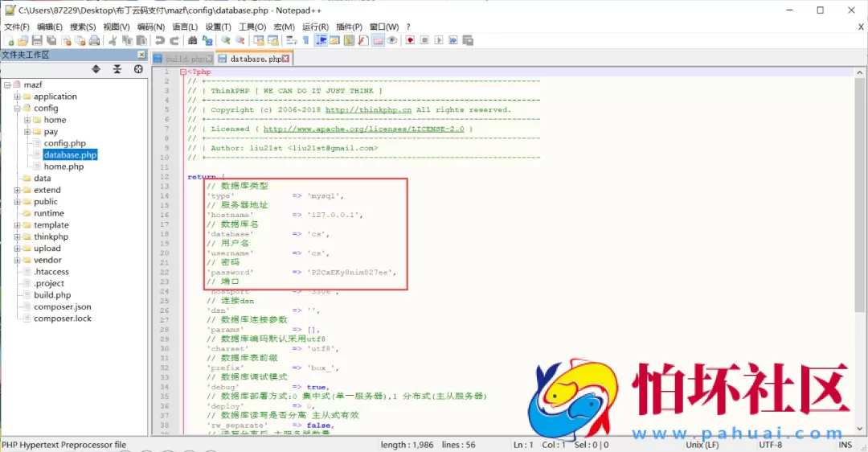Open the 文件(F) menu
This screenshot has width=868, height=452.
pyautogui.click(x=17, y=27)
